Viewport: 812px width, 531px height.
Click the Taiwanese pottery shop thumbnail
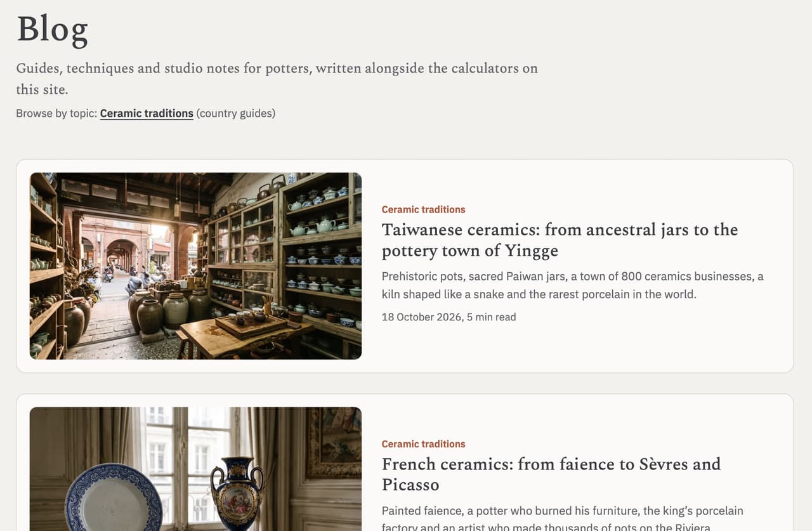tap(195, 266)
